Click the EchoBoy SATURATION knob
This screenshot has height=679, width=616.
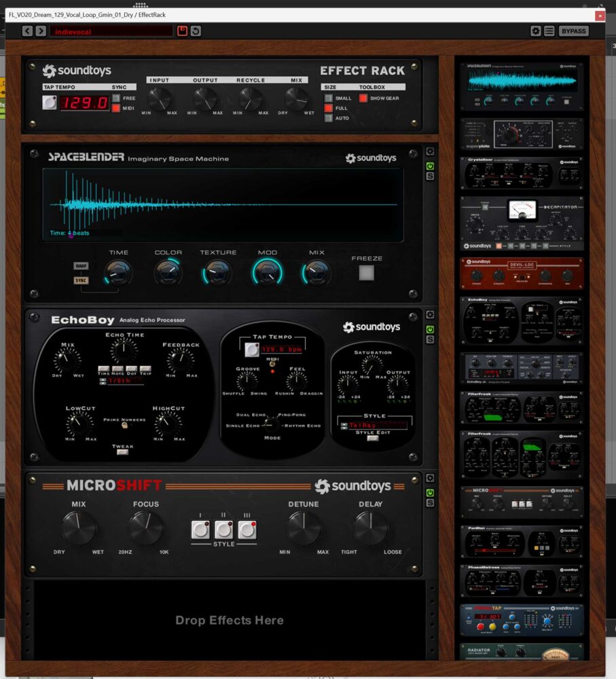point(372,366)
